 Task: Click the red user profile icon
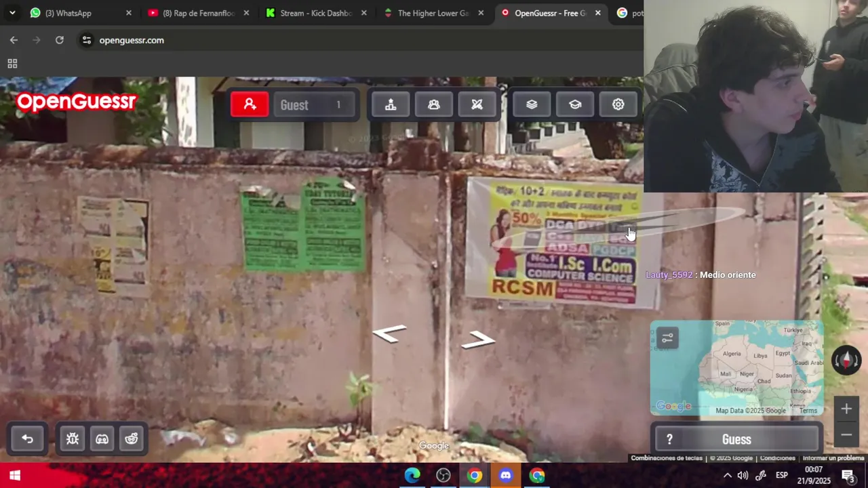(x=250, y=104)
